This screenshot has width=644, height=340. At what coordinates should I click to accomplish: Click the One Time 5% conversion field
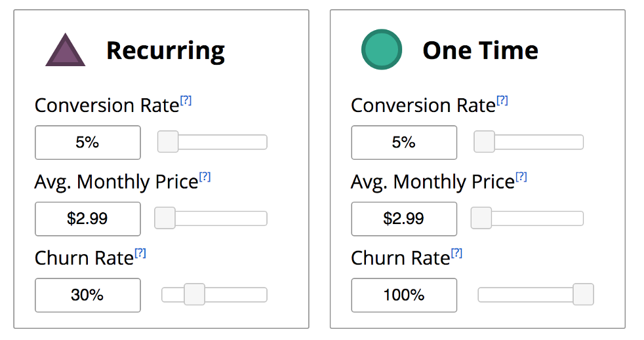tap(404, 142)
